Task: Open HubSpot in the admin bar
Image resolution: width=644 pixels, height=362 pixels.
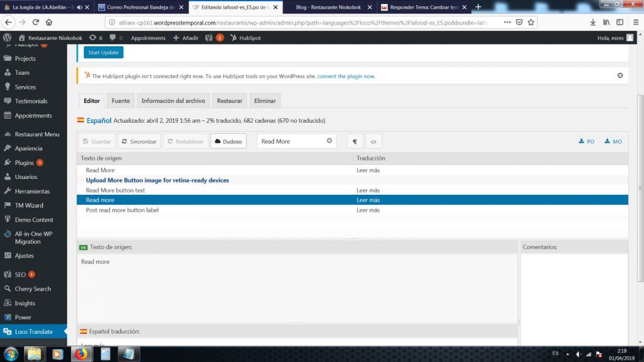Action: (x=246, y=38)
